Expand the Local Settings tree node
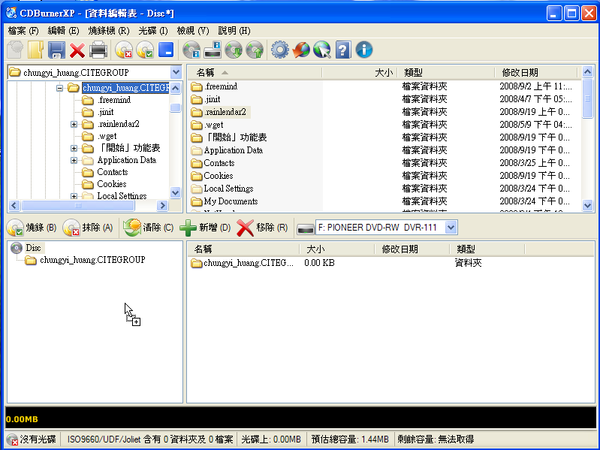 click(x=74, y=196)
